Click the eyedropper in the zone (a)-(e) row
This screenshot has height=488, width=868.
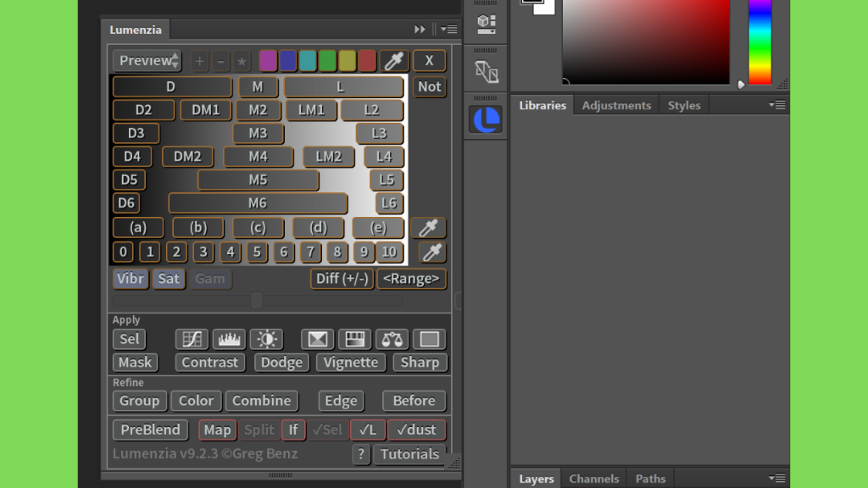click(428, 227)
